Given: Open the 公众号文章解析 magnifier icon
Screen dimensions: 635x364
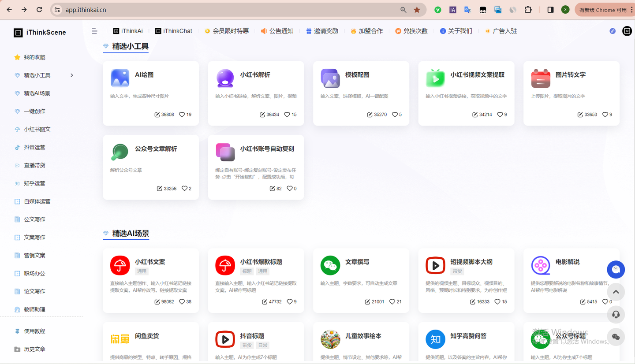Looking at the screenshot, I should [x=120, y=152].
